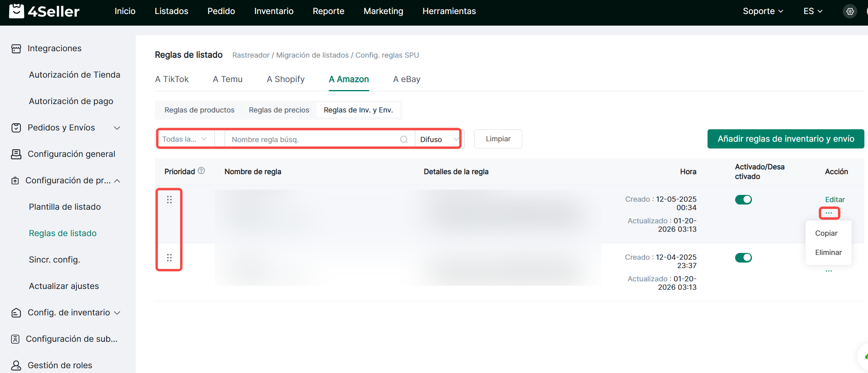Click the Configuración de pr... icon

pyautogui.click(x=15, y=181)
